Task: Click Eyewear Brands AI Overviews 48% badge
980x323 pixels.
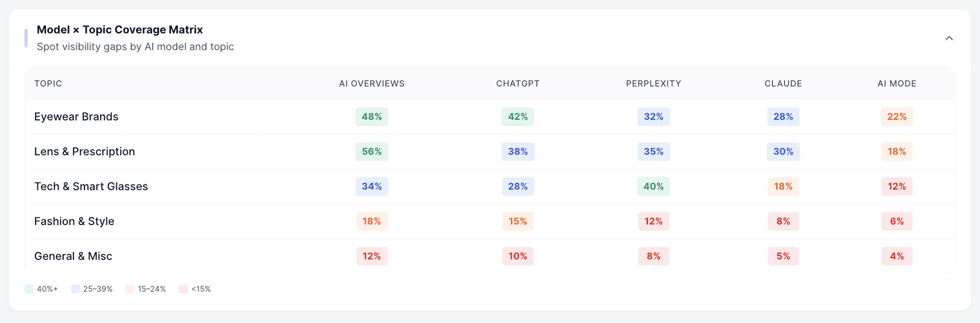Action: 372,117
